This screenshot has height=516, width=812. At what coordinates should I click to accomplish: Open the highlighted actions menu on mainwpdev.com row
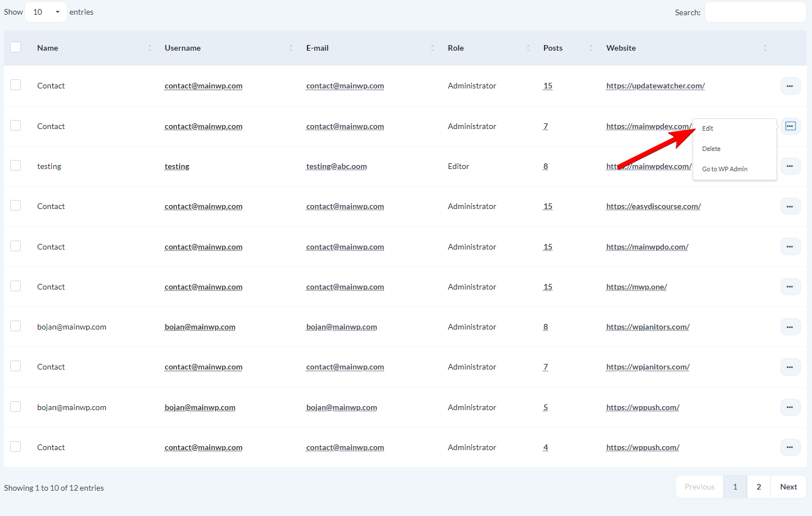point(790,126)
